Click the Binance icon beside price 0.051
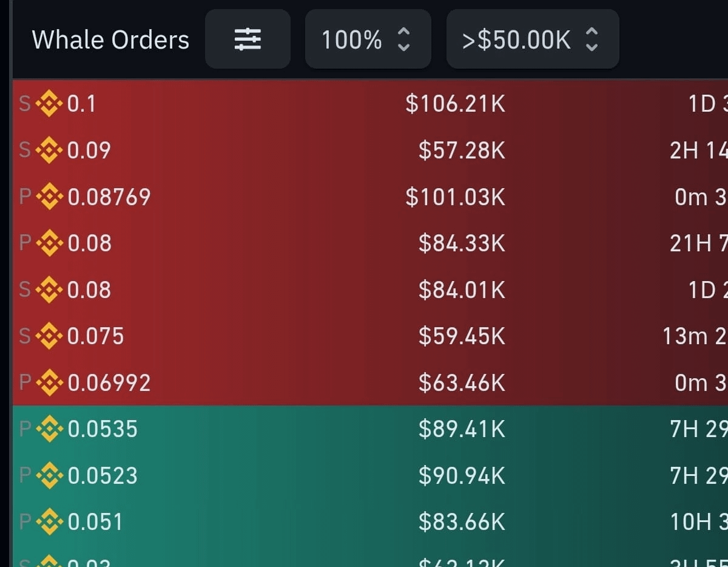 pyautogui.click(x=49, y=522)
